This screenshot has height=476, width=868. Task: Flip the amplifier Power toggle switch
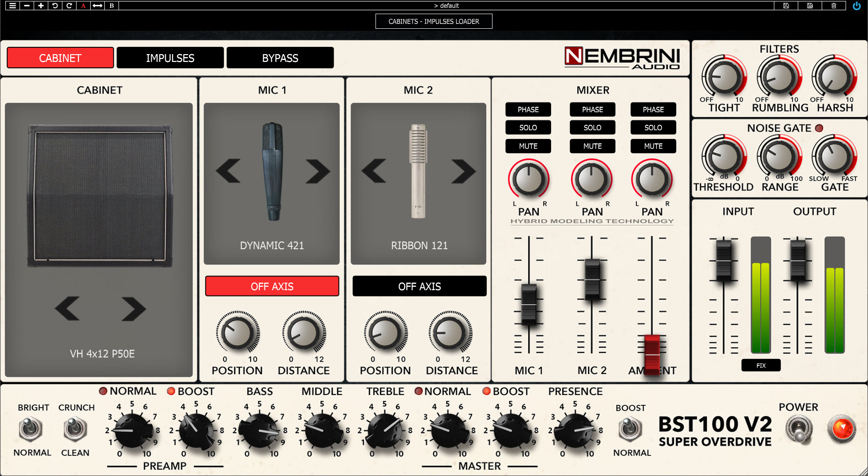coord(799,429)
